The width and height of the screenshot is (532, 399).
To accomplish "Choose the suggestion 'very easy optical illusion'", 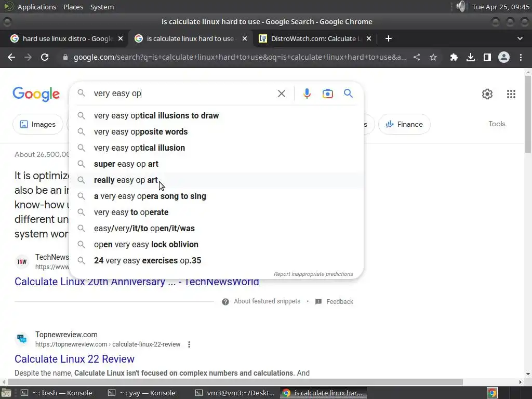I will pos(216,148).
